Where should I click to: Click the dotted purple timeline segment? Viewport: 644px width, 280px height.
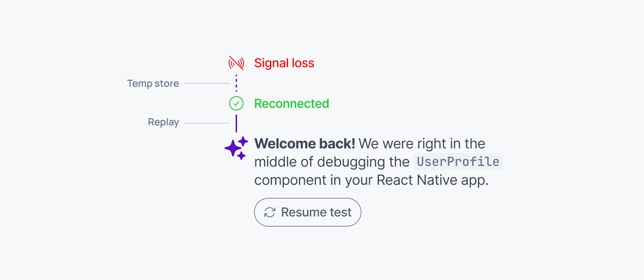[x=236, y=83]
